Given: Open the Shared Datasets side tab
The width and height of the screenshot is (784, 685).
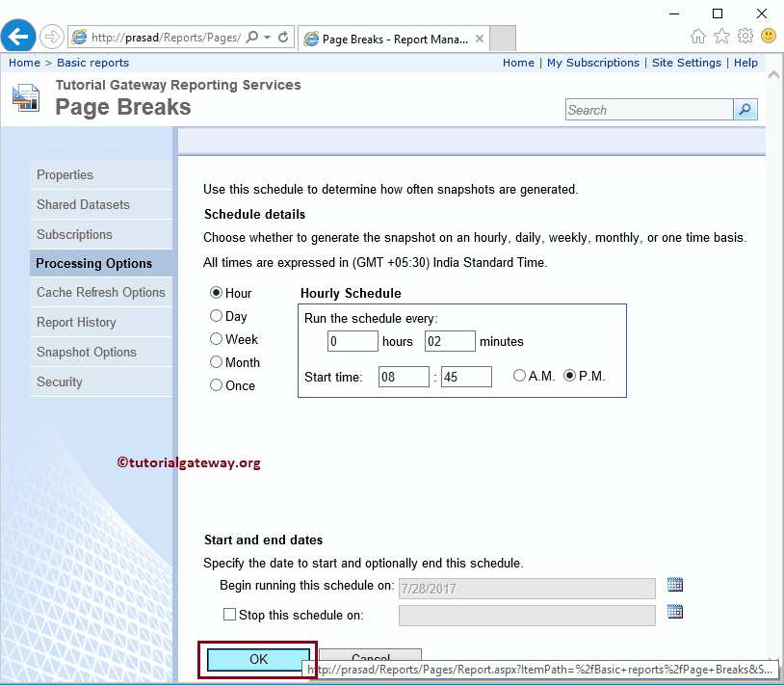Looking at the screenshot, I should click(x=101, y=205).
